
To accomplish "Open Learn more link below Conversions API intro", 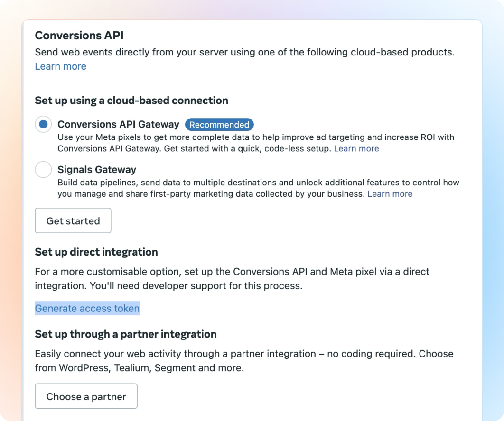I will (x=61, y=66).
